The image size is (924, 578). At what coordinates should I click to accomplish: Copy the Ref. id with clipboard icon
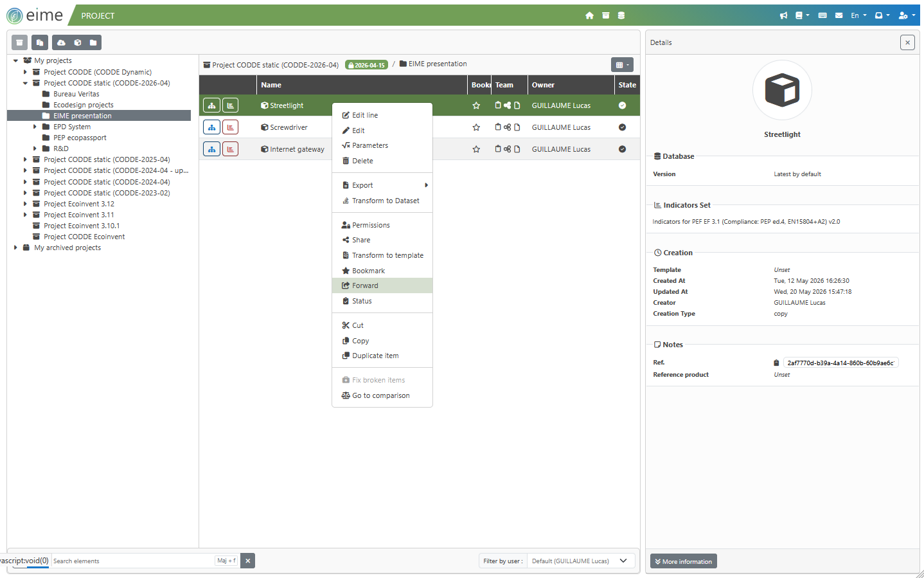tap(776, 363)
